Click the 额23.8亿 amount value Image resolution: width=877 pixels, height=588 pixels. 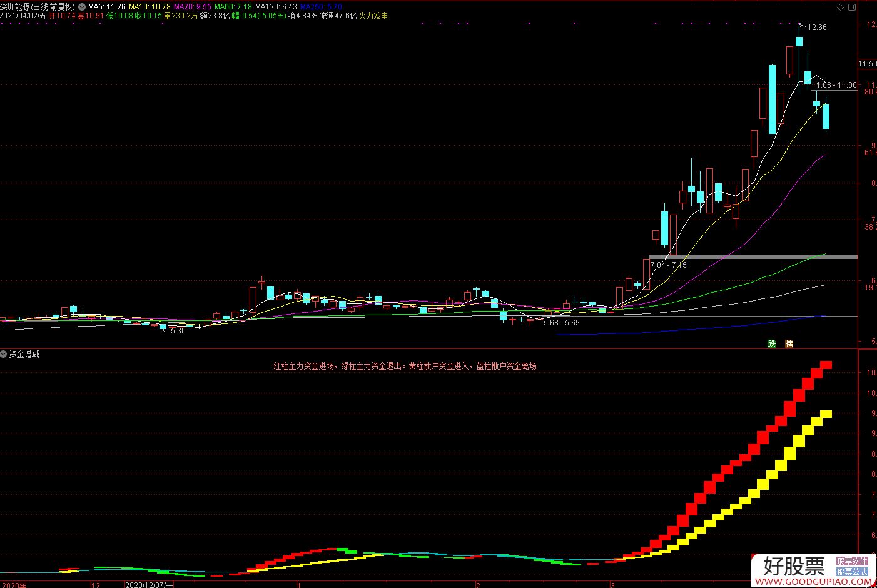215,16
